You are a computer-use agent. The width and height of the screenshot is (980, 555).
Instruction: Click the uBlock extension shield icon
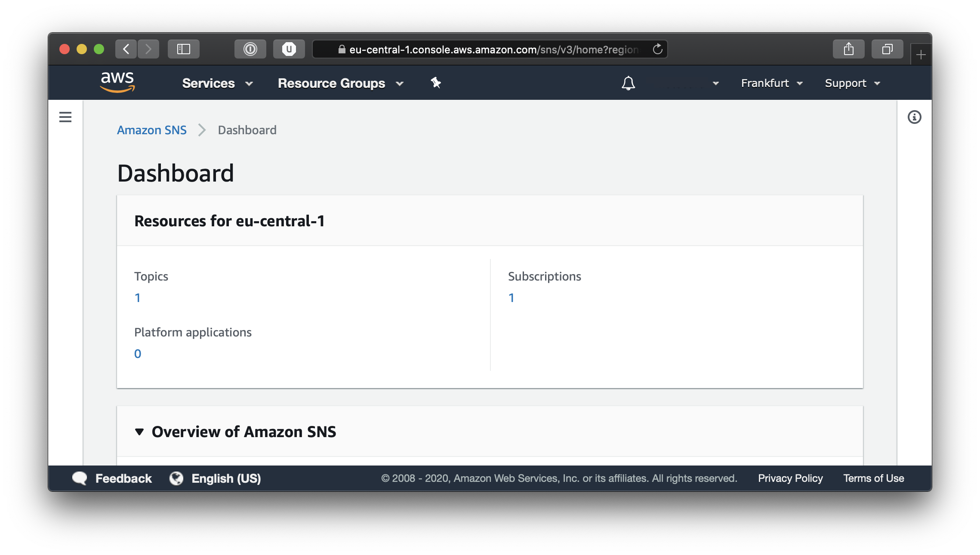[x=289, y=49]
